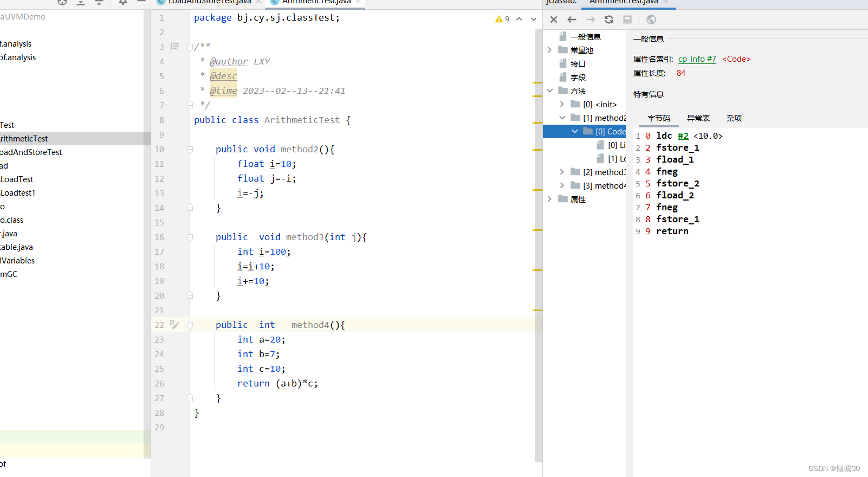Screen dimensions: 868x477
Task: Click the @time doc tag
Action: [223, 91]
